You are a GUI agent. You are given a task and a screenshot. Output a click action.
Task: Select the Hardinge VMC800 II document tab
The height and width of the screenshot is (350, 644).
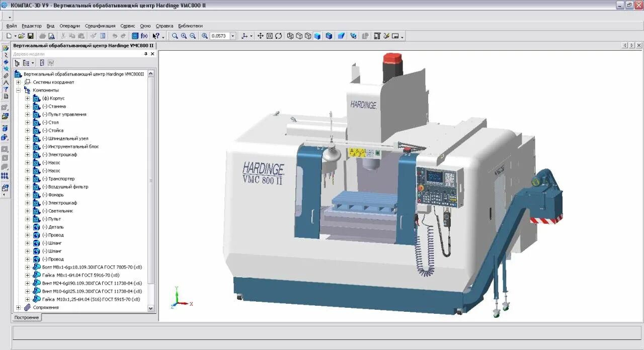click(84, 45)
